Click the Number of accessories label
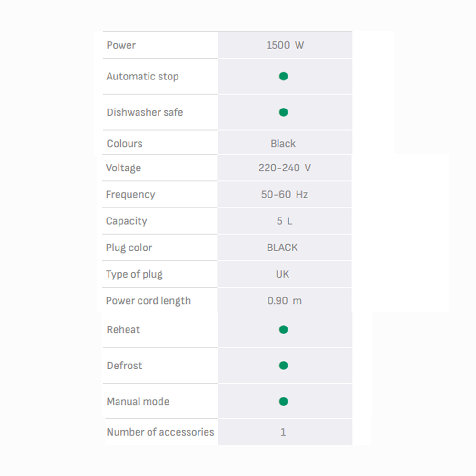476x476 pixels. 160,432
